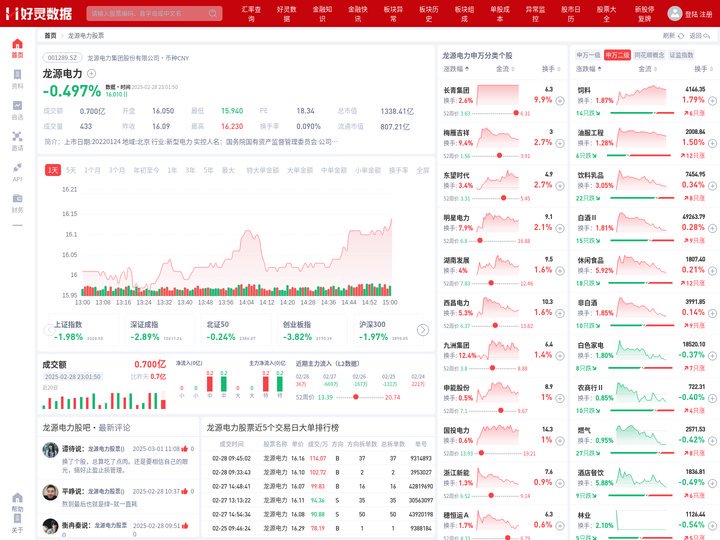Open the 财务 sidebar icon

click(17, 198)
